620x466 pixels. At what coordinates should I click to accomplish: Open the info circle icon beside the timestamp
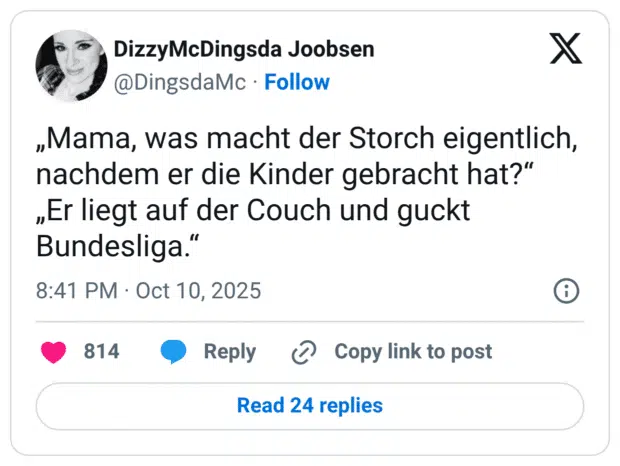tap(566, 291)
